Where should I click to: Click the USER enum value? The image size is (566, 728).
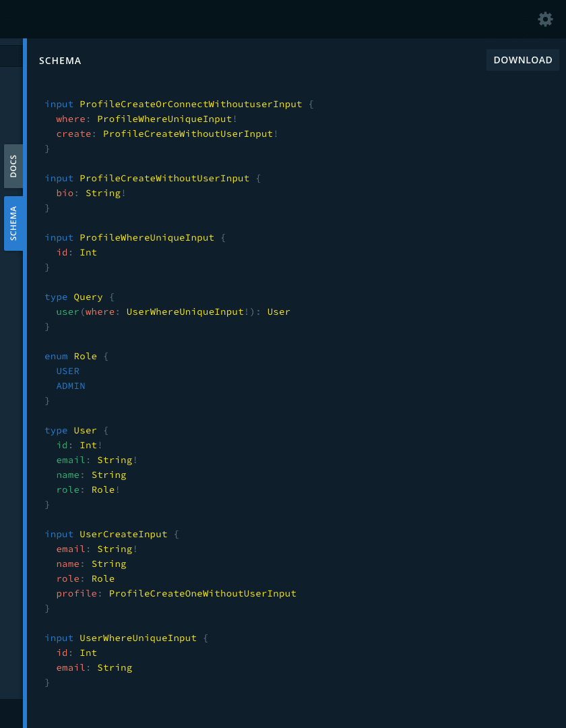pos(67,371)
